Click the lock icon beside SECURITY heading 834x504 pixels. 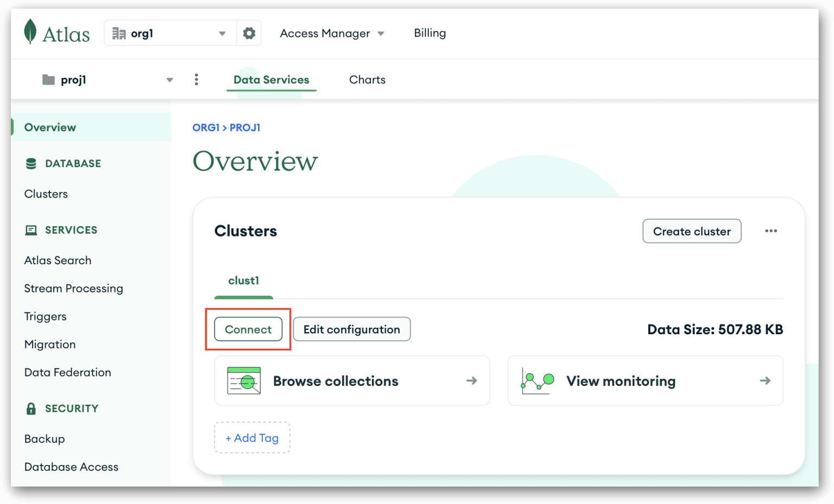pyautogui.click(x=31, y=408)
